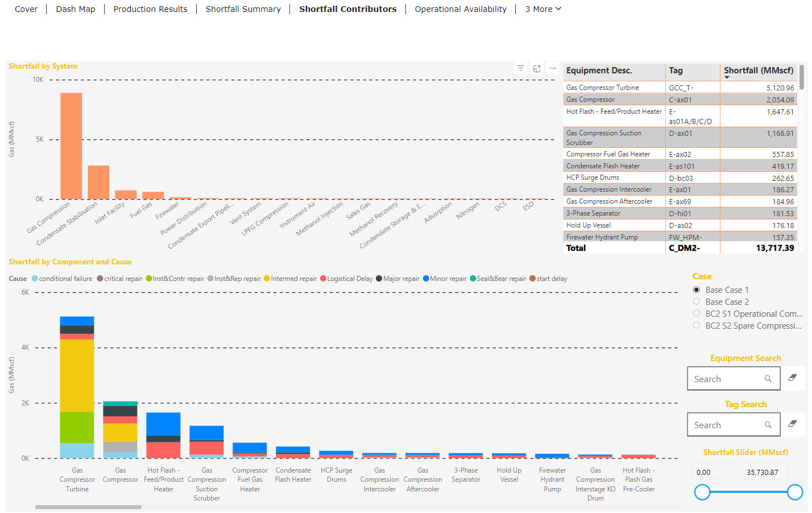812x513 pixels.
Task: Click the focus mode icon on the chart
Action: pyautogui.click(x=537, y=68)
